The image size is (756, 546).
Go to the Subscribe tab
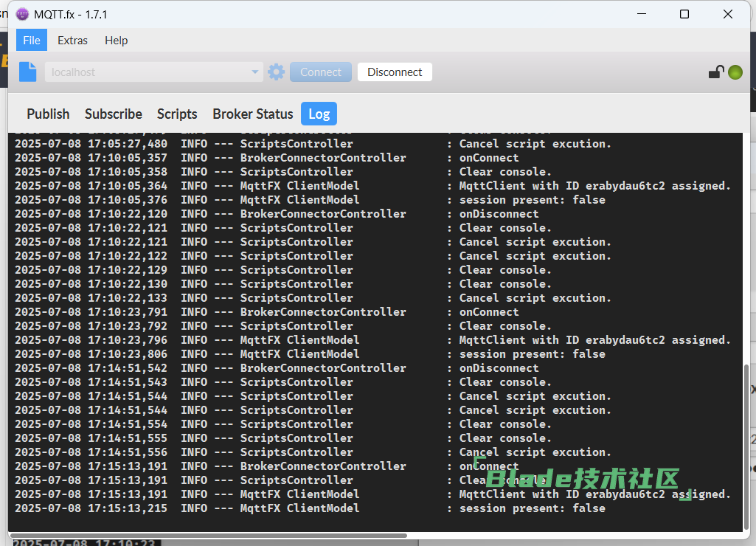114,114
